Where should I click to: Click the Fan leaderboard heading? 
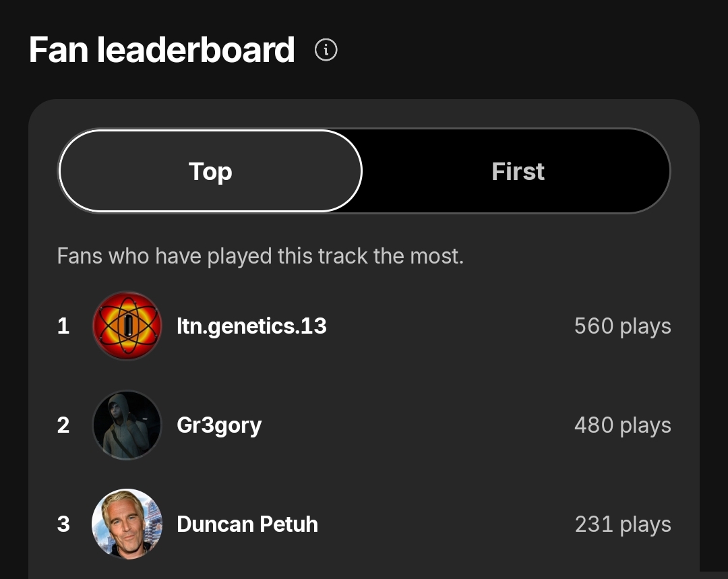pos(162,50)
